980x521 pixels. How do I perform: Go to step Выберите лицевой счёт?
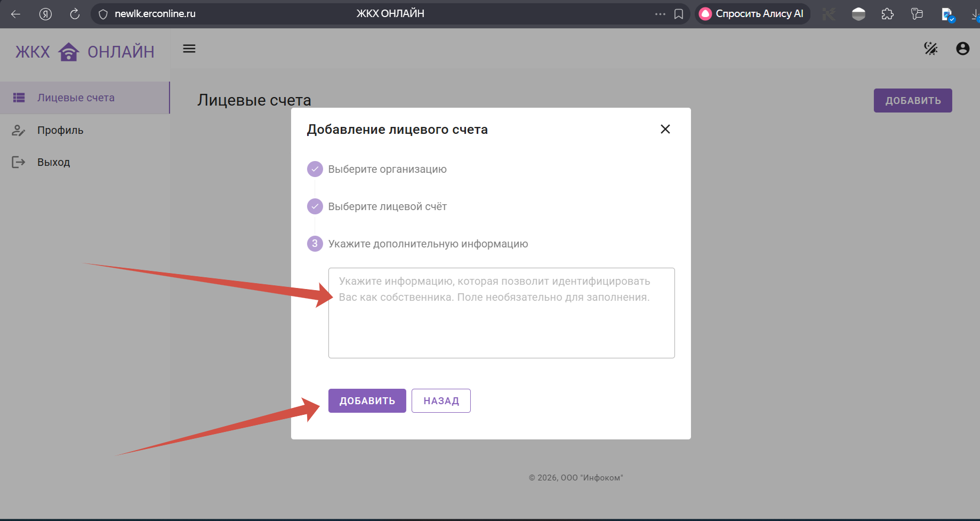click(x=387, y=206)
